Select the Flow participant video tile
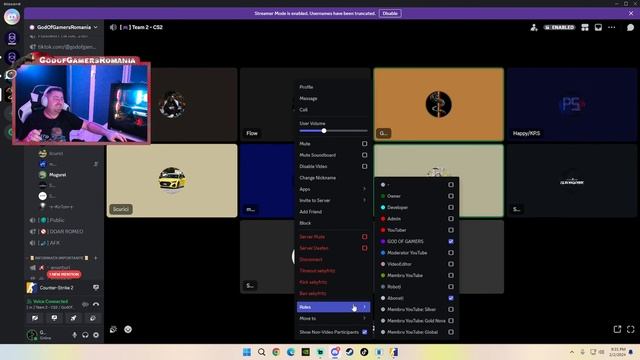The image size is (640, 360). click(268, 104)
